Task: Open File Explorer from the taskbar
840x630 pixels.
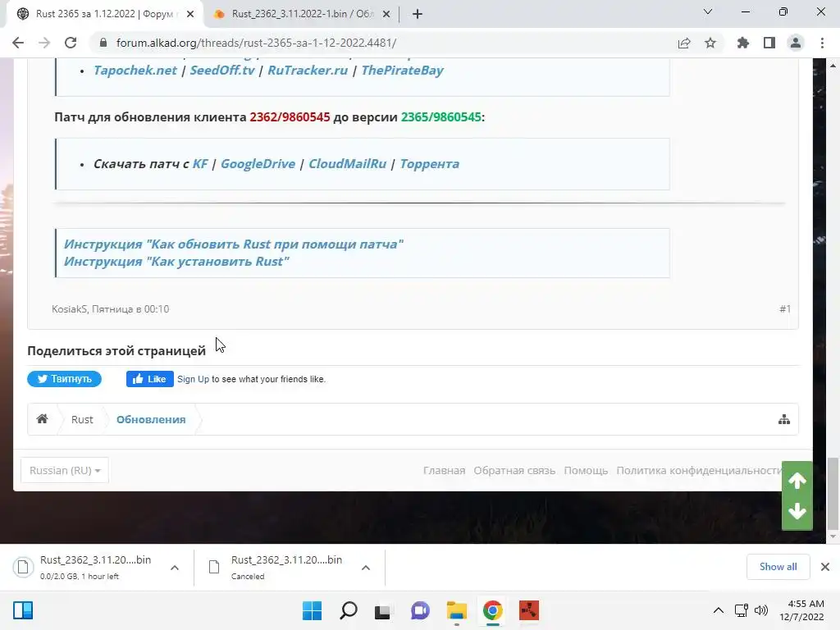Action: (456, 610)
